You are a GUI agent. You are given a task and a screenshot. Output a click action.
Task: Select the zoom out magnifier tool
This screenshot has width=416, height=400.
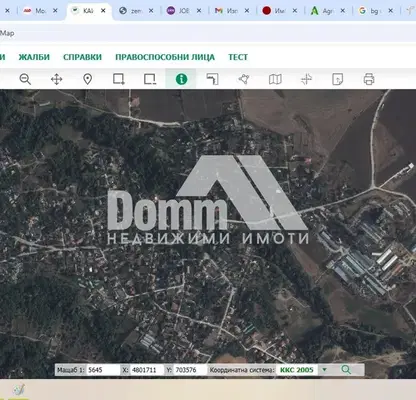point(25,79)
